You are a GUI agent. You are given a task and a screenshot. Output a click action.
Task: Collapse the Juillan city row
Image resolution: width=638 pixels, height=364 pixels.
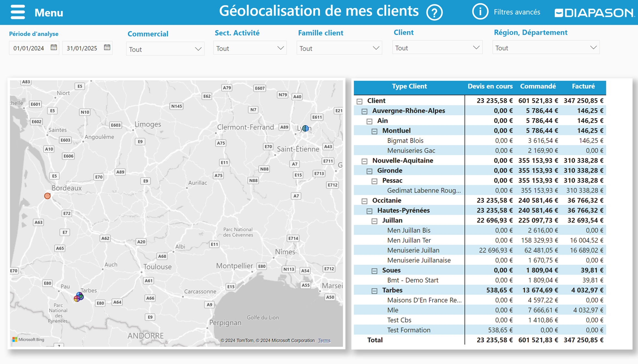(x=375, y=221)
